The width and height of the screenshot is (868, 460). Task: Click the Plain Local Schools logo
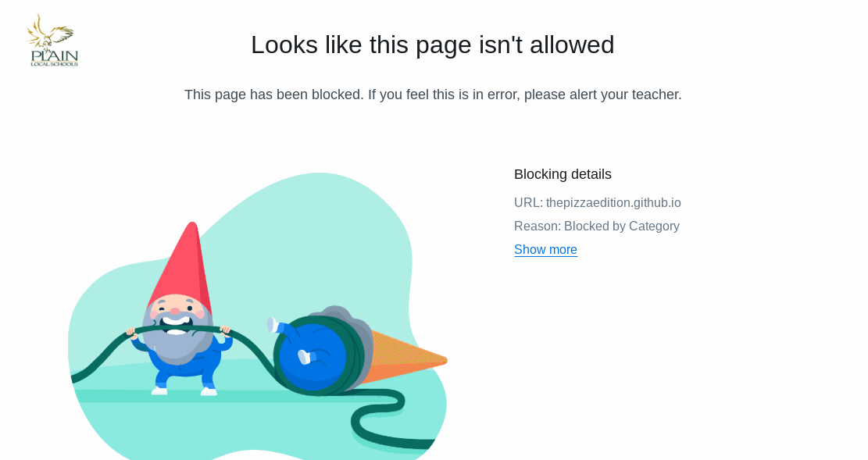coord(52,41)
